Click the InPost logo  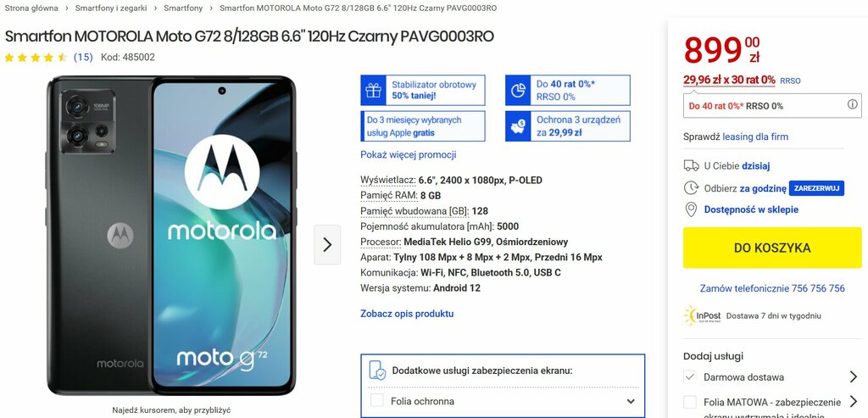tap(703, 315)
